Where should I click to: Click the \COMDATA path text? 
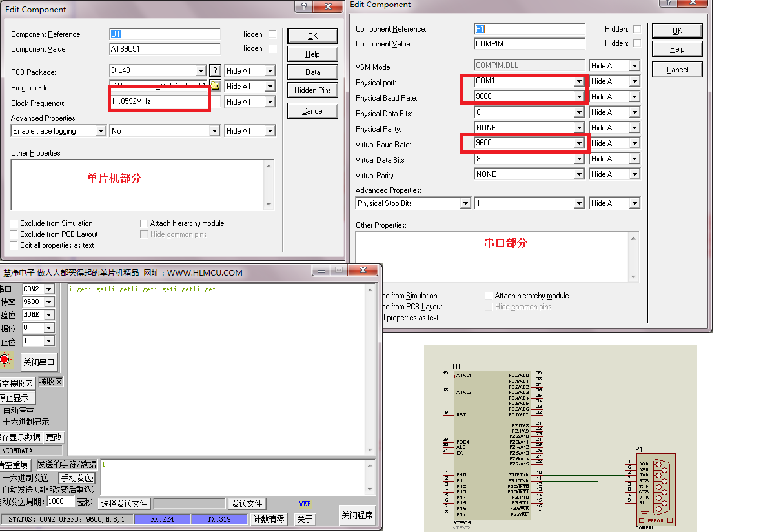click(x=18, y=451)
